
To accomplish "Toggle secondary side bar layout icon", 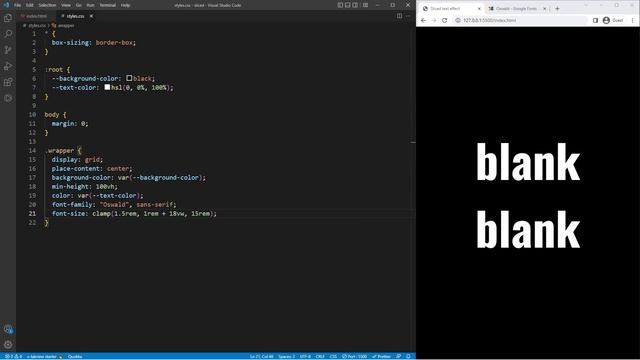I will (x=356, y=5).
